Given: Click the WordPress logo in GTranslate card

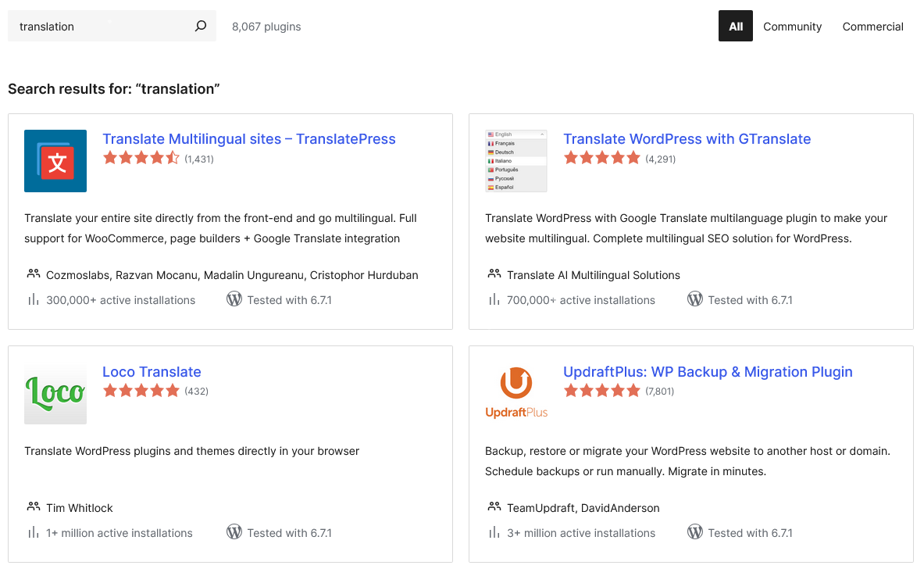Looking at the screenshot, I should tap(695, 299).
